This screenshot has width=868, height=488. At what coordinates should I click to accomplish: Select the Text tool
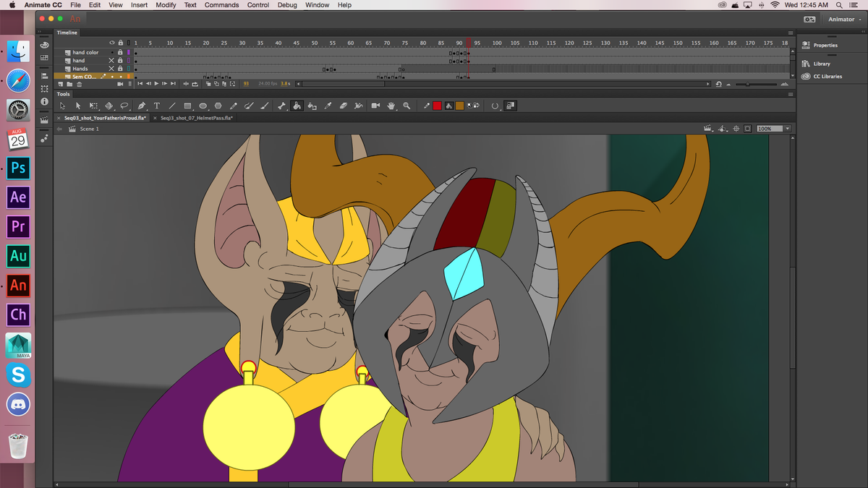tap(156, 106)
